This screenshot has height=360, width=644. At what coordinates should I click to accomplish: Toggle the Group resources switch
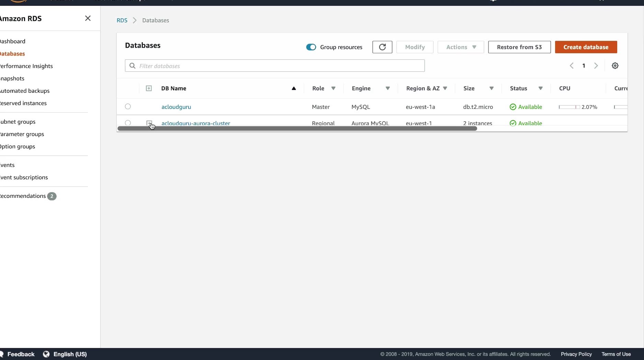(311, 47)
